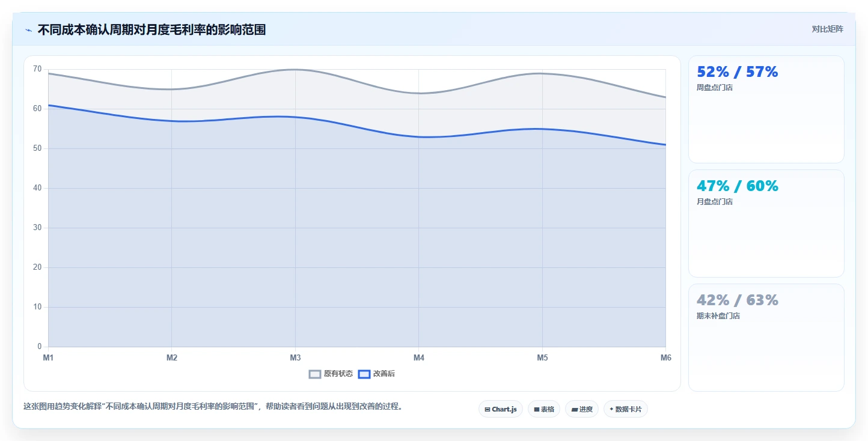This screenshot has height=441, width=868.
Task: Select the 表格 tag chip
Action: pos(544,409)
